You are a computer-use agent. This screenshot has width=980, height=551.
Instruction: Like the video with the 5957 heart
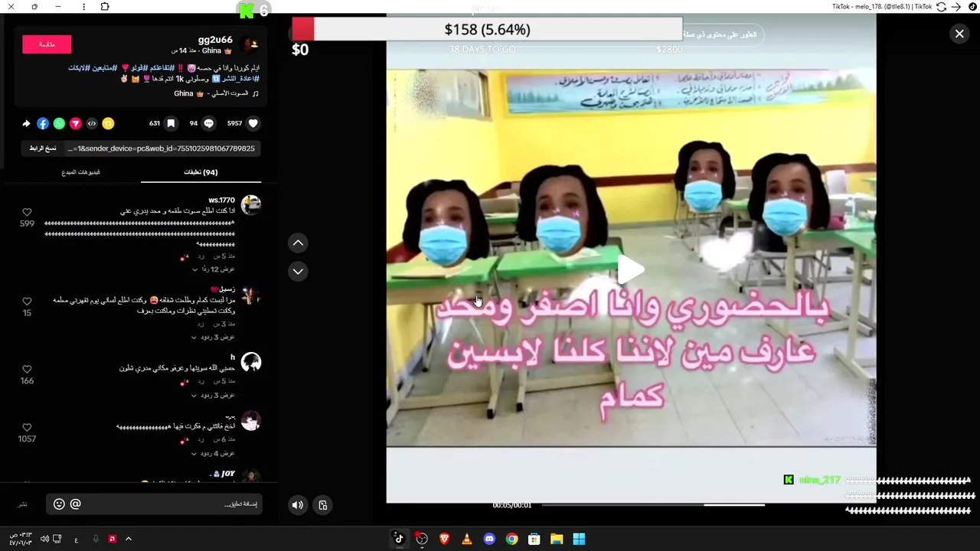(253, 123)
